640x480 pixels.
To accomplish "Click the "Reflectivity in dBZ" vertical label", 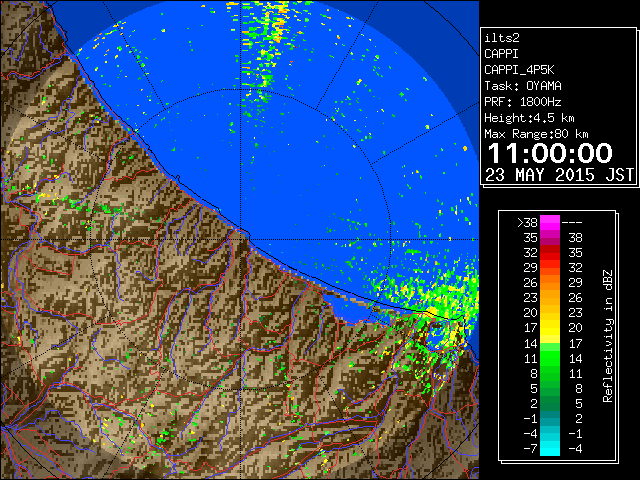I will (x=607, y=336).
